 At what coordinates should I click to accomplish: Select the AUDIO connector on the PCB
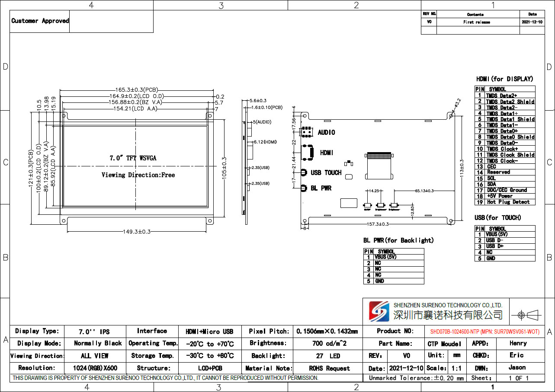tap(308, 132)
